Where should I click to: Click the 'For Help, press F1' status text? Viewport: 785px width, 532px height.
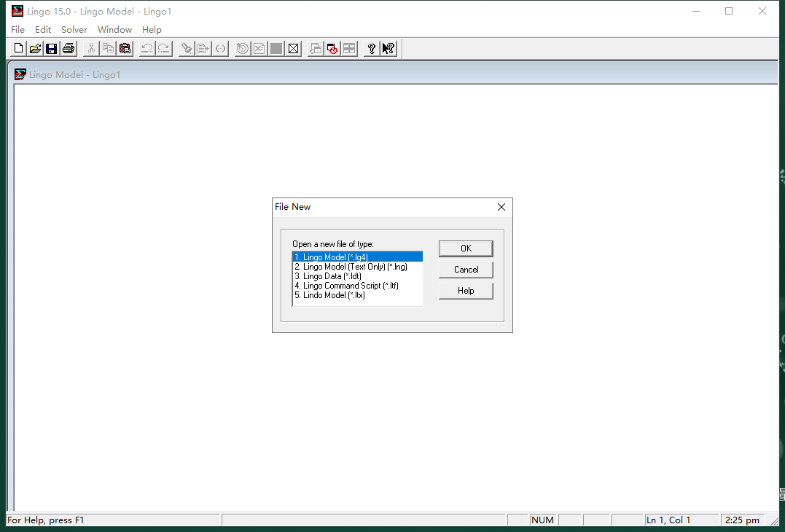46,520
